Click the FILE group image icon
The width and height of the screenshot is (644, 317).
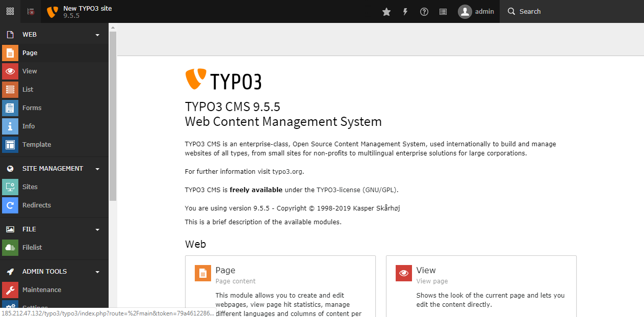coord(10,229)
